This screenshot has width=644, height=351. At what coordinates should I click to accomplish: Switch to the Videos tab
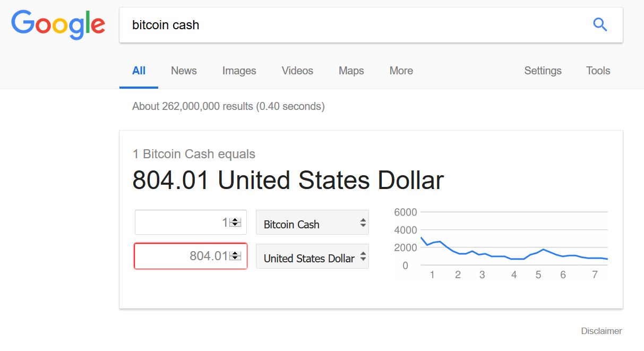297,71
